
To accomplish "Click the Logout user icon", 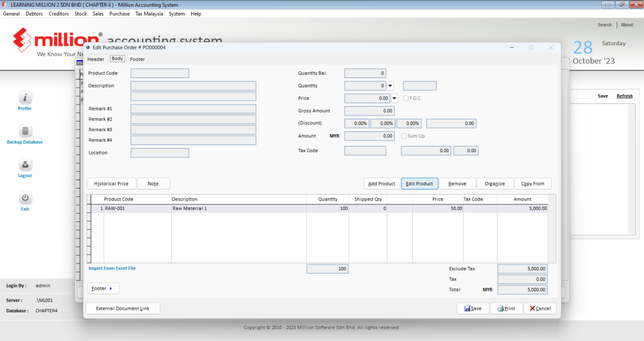I will coord(25,165).
